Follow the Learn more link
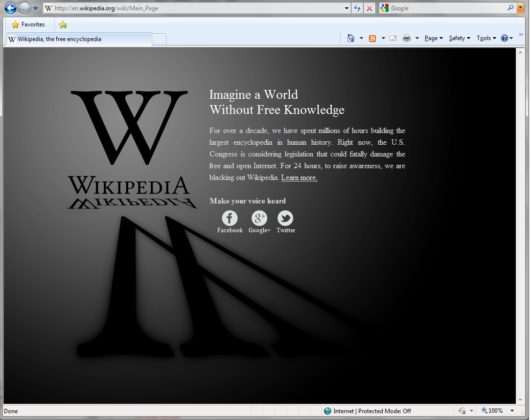The height and width of the screenshot is (420, 531). pos(299,177)
